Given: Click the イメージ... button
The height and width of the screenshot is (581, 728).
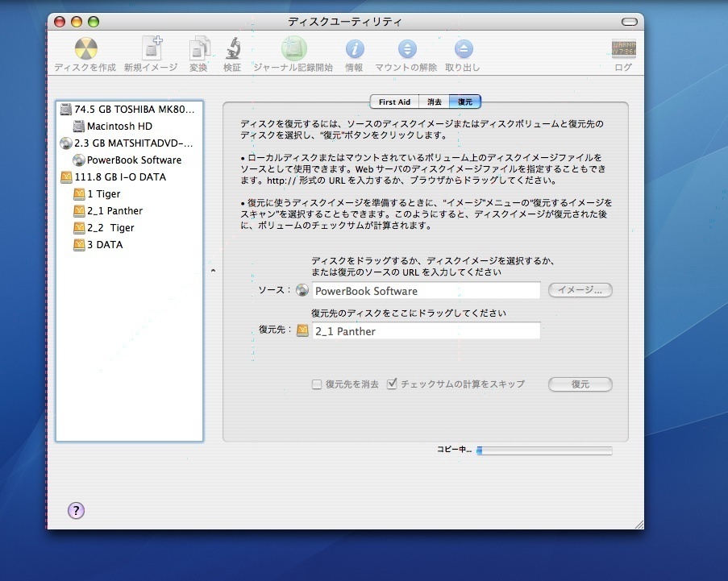Looking at the screenshot, I should pyautogui.click(x=580, y=290).
